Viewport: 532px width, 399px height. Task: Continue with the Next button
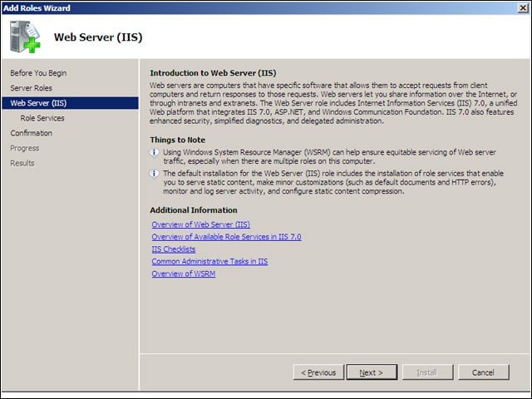click(372, 372)
